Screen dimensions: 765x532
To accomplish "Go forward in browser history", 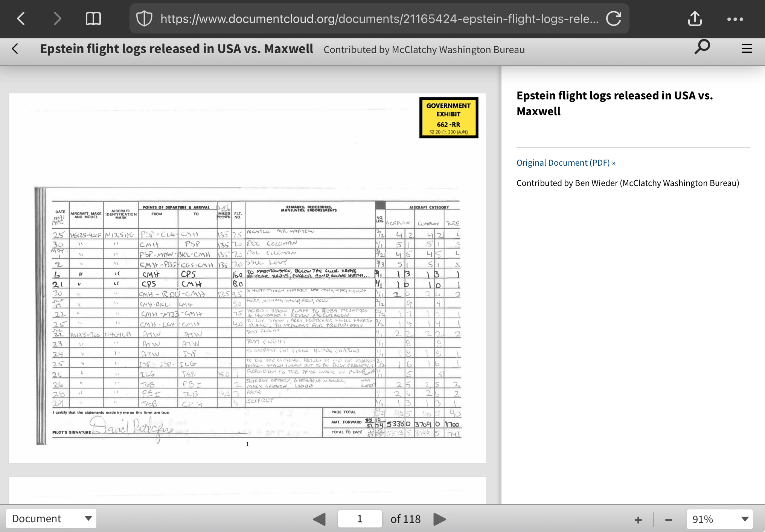I will pos(57,18).
